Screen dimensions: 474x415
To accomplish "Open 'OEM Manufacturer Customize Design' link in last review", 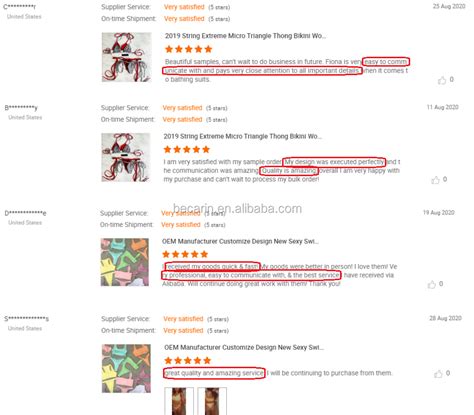I will [x=244, y=347].
